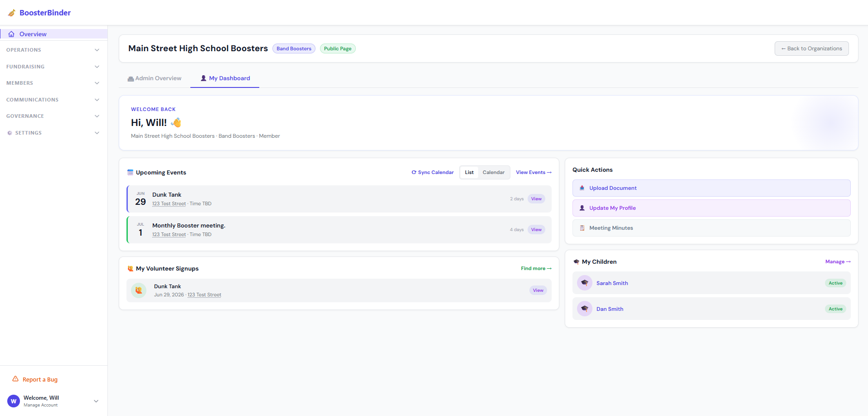Click the Update My Profile quick action
Screen dimensions: 868x416
click(711, 208)
